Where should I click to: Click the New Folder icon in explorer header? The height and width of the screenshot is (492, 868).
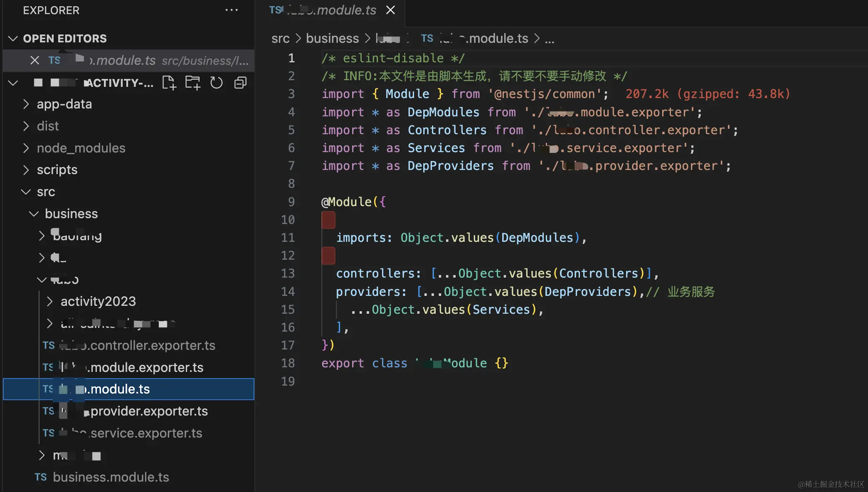192,83
